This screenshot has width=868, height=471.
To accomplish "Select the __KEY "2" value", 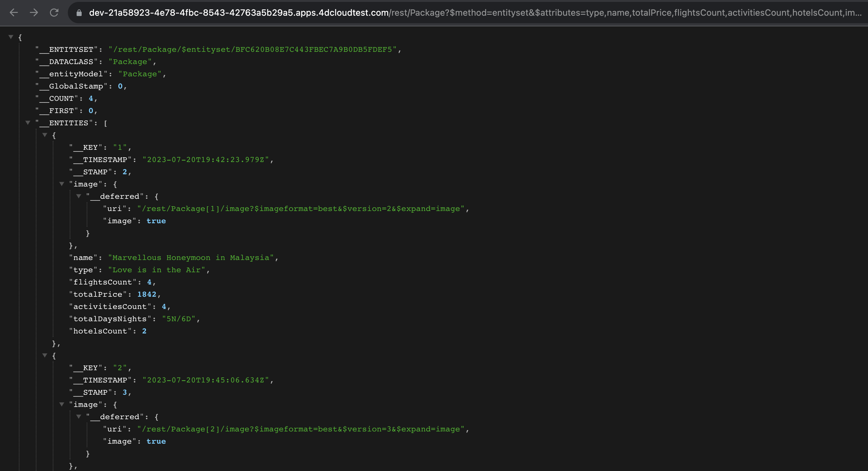I will pyautogui.click(x=120, y=368).
